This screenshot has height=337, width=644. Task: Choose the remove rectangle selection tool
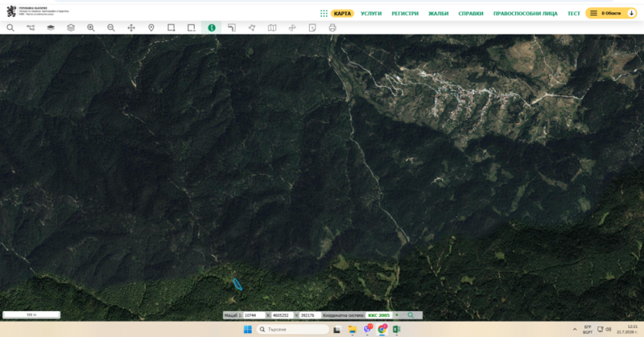click(x=192, y=28)
